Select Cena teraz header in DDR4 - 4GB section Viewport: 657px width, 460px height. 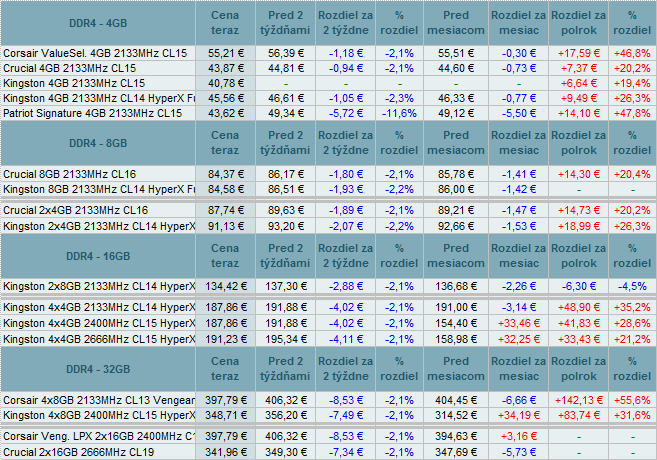tap(225, 23)
